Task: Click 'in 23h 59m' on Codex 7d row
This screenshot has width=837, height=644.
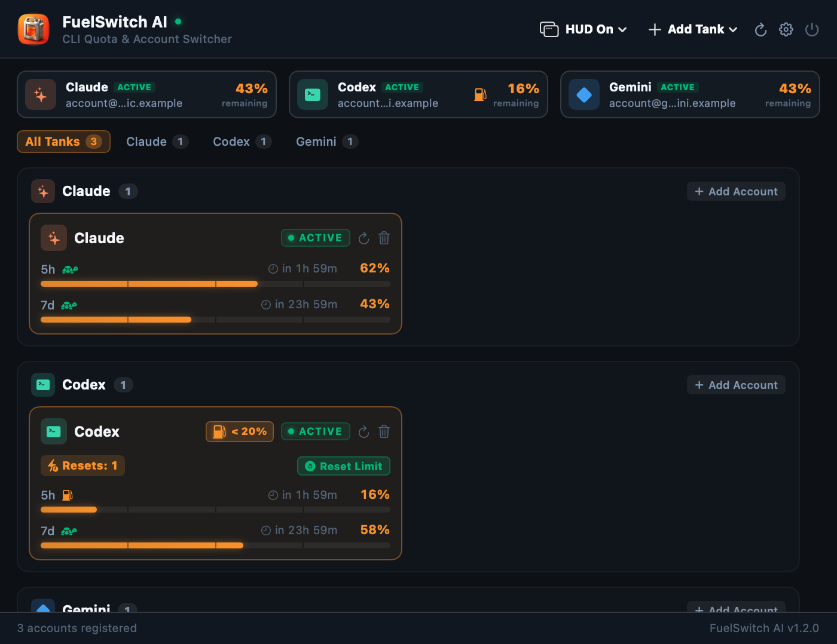Action: pyautogui.click(x=306, y=530)
